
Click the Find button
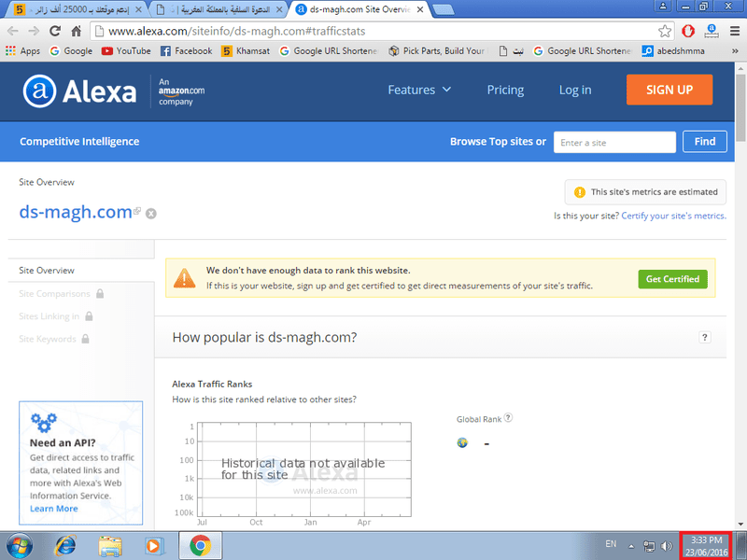click(x=705, y=142)
